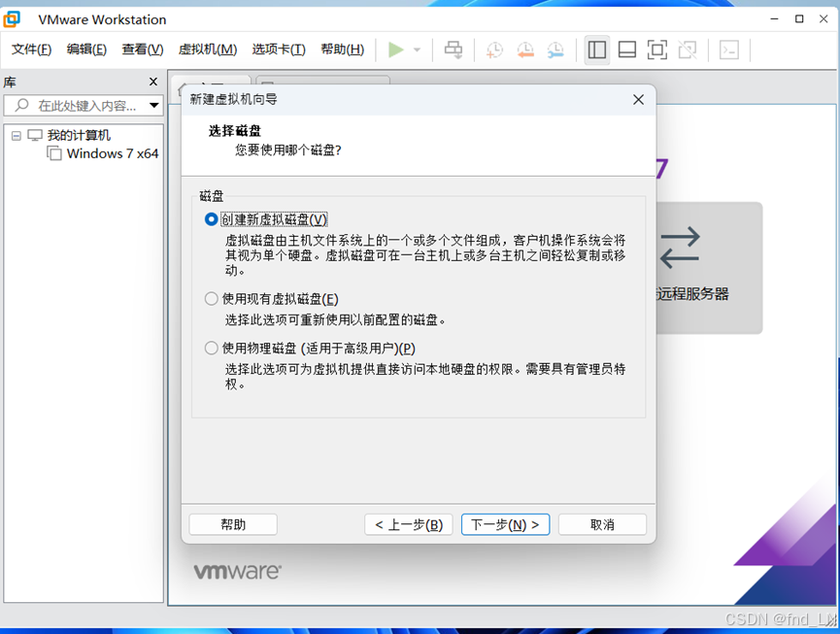The width and height of the screenshot is (840, 634).
Task: Click the thumbnail bar view icon
Action: coord(627,50)
